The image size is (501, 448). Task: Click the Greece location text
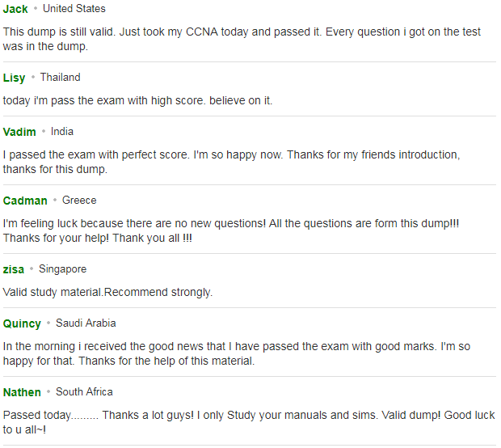79,201
